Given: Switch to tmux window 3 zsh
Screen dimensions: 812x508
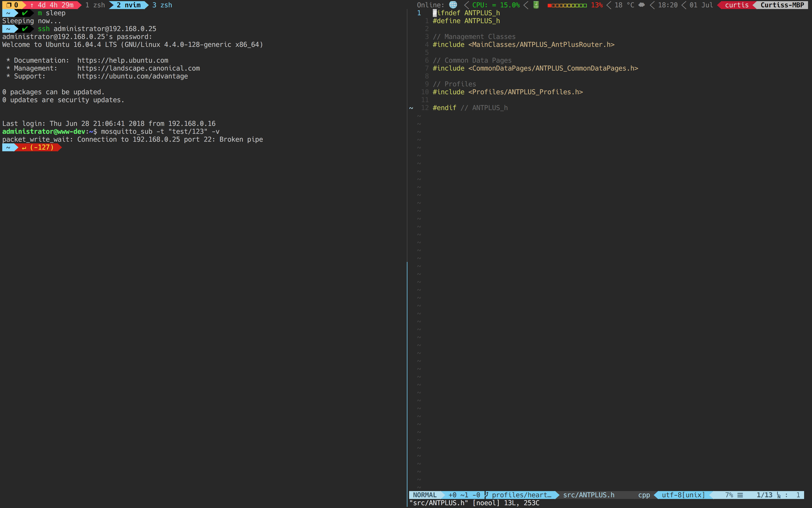Looking at the screenshot, I should 162,5.
